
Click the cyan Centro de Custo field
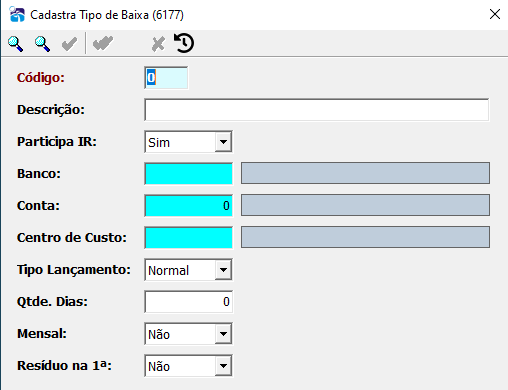tap(188, 238)
